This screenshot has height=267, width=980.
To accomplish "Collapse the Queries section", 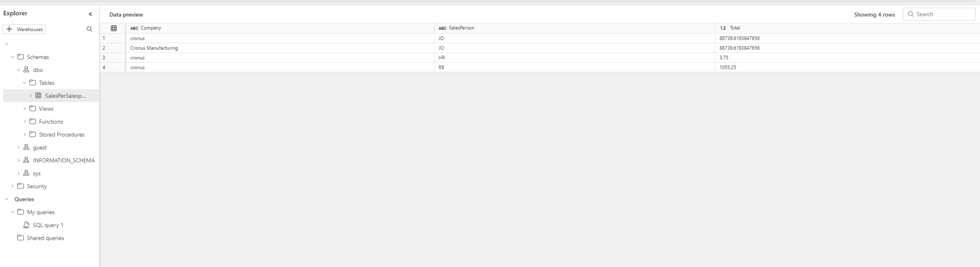I will click(x=6, y=199).
